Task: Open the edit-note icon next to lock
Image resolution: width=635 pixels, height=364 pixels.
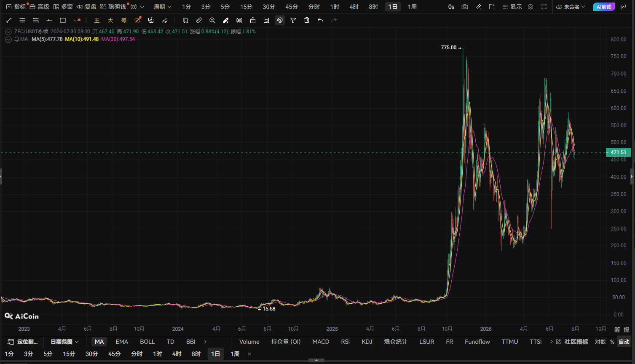Action: pyautogui.click(x=266, y=20)
